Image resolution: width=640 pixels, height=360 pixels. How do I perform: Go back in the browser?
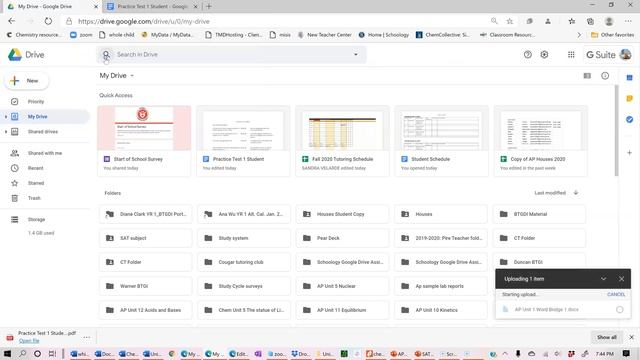[11, 21]
